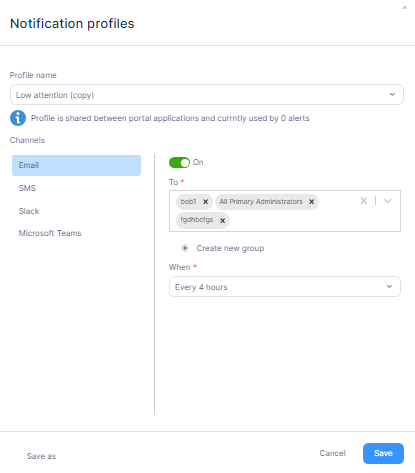The height and width of the screenshot is (473, 415).
Task: Close the Notification profiles dialog
Action: coord(404,7)
